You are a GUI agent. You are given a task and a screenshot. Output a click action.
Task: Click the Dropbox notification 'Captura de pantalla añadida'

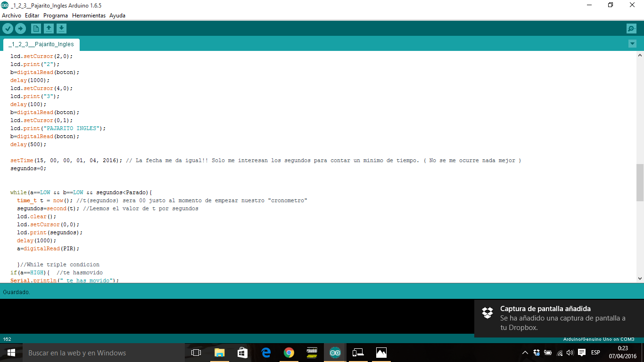coord(559,318)
